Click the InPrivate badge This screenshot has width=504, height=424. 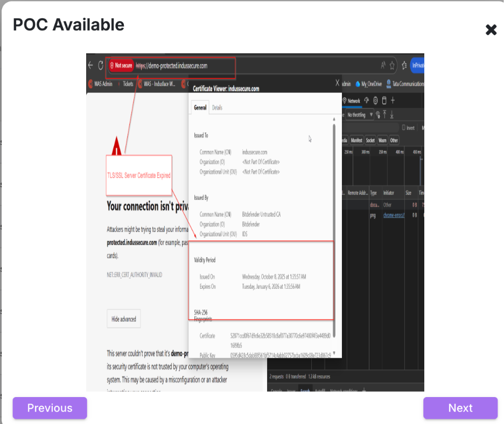tap(417, 65)
